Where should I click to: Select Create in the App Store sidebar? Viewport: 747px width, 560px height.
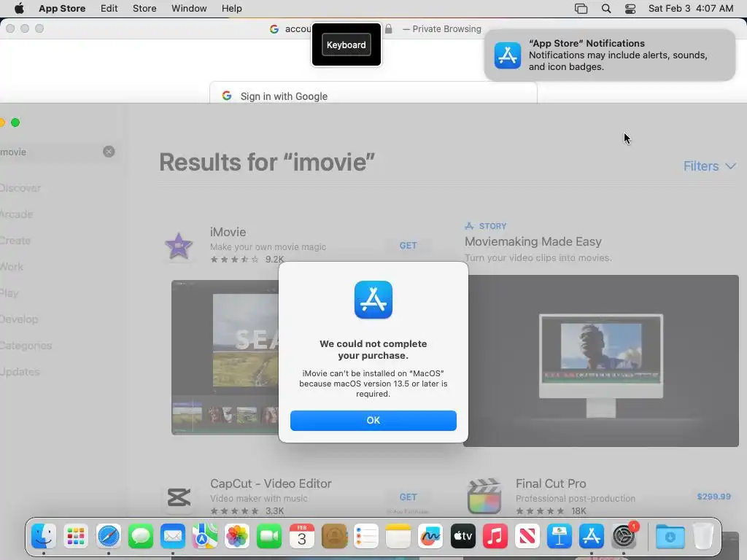pyautogui.click(x=15, y=241)
